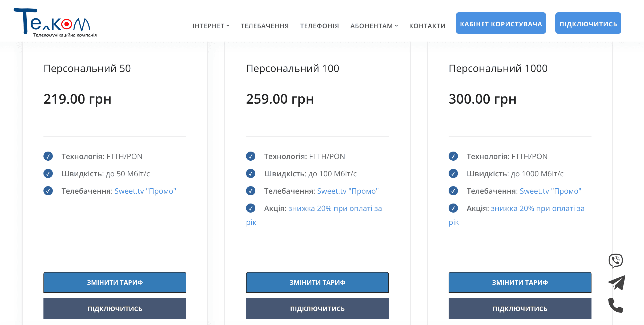This screenshot has height=325, width=644.
Task: Click ЗМІНИТИ ТАРИФ for Персональний 1000
Action: pyautogui.click(x=520, y=282)
